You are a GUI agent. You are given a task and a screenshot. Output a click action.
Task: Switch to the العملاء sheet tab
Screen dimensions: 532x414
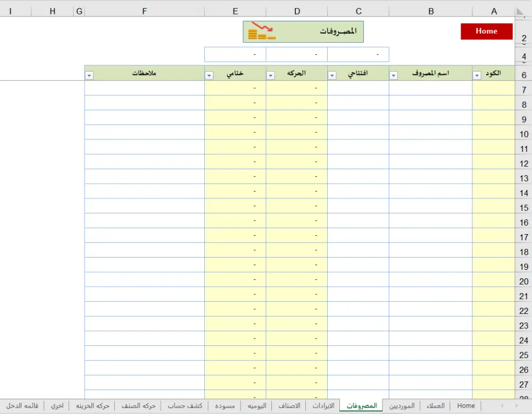[x=435, y=405]
